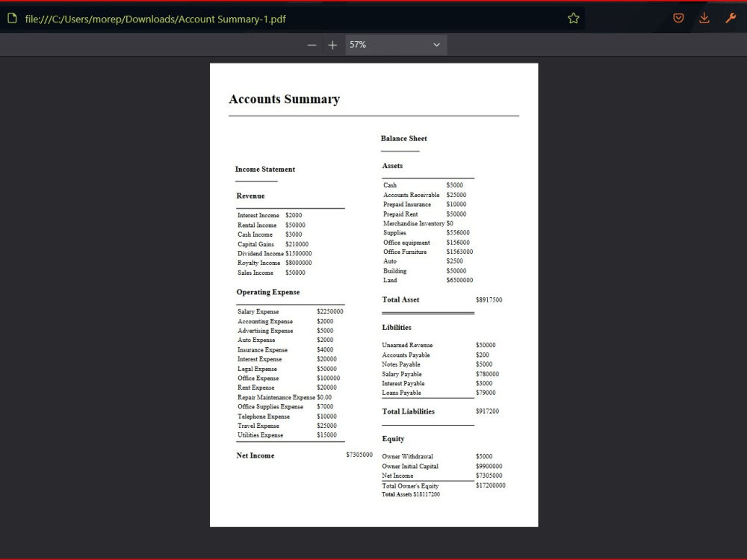The image size is (747, 560).
Task: Click the Balance Sheet heading
Action: tap(404, 139)
